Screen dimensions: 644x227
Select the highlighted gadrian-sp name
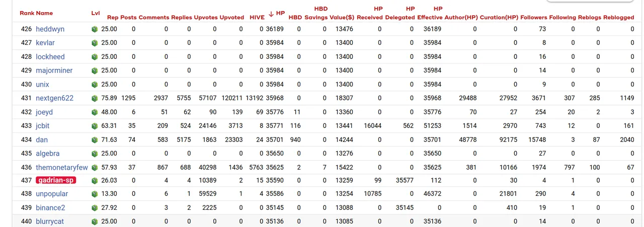pos(56,180)
